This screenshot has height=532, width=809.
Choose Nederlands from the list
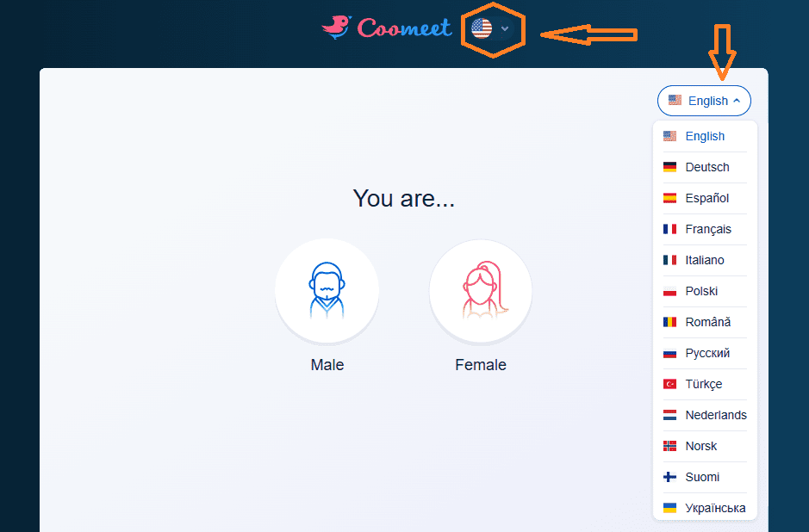[x=714, y=415]
